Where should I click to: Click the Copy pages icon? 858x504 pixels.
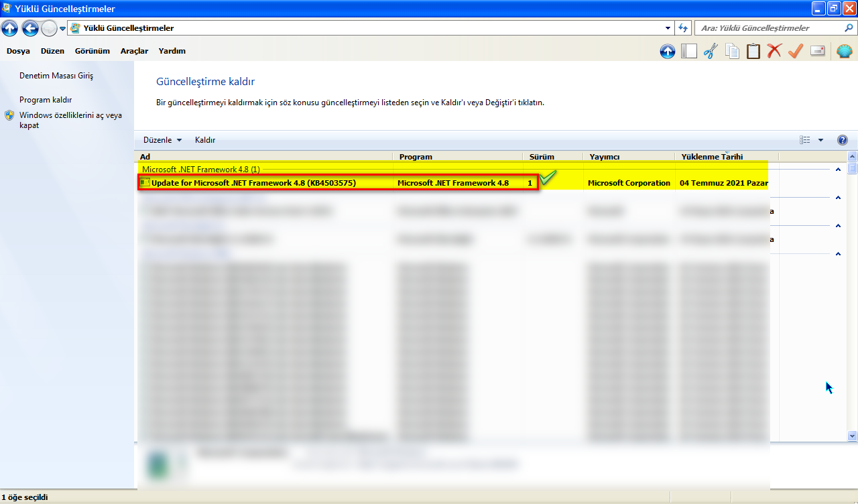732,51
